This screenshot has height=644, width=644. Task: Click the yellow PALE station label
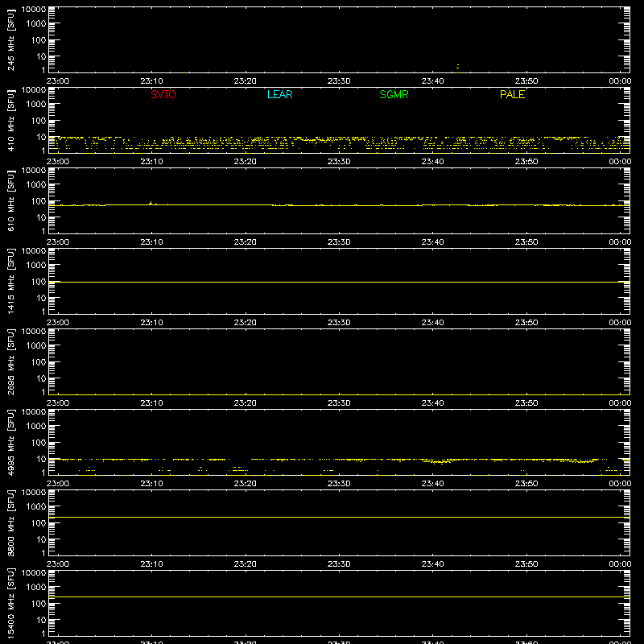(512, 94)
